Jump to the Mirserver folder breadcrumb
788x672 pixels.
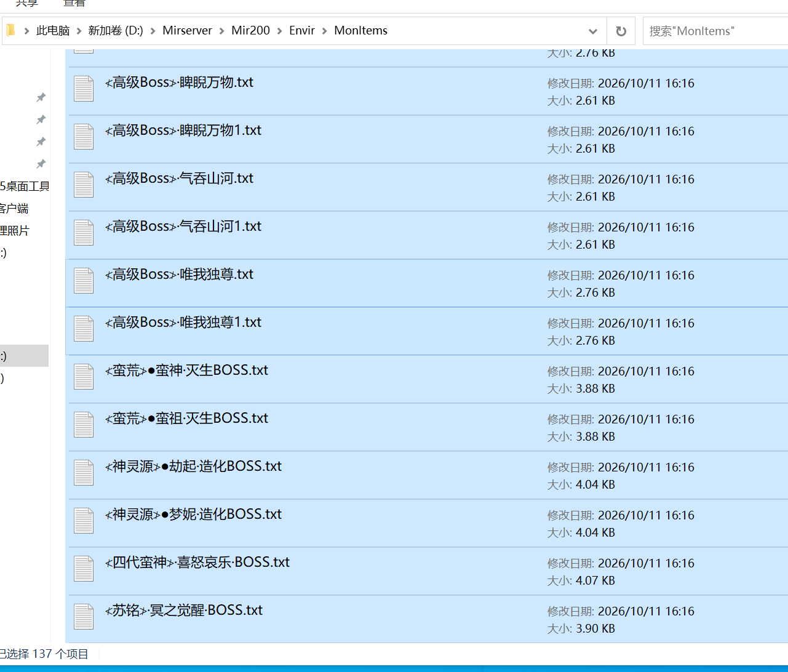pos(187,31)
